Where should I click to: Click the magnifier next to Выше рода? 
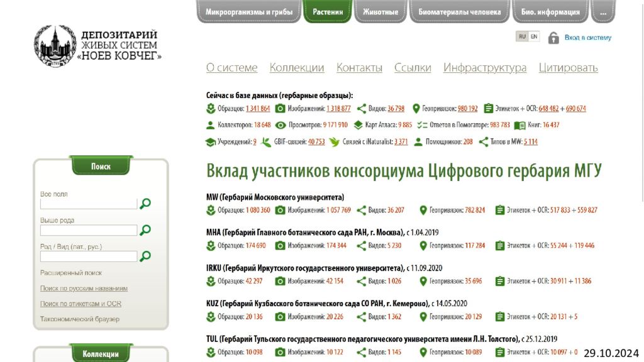click(145, 230)
